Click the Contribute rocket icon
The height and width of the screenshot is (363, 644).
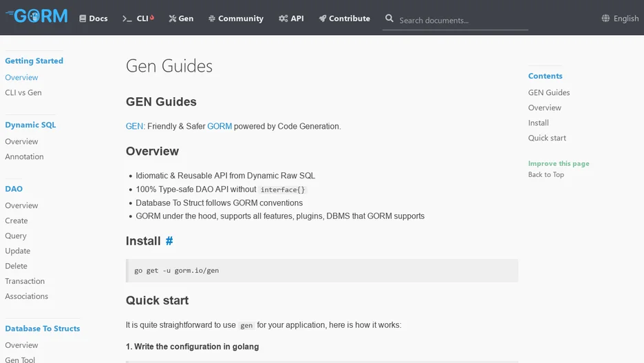pos(323,19)
